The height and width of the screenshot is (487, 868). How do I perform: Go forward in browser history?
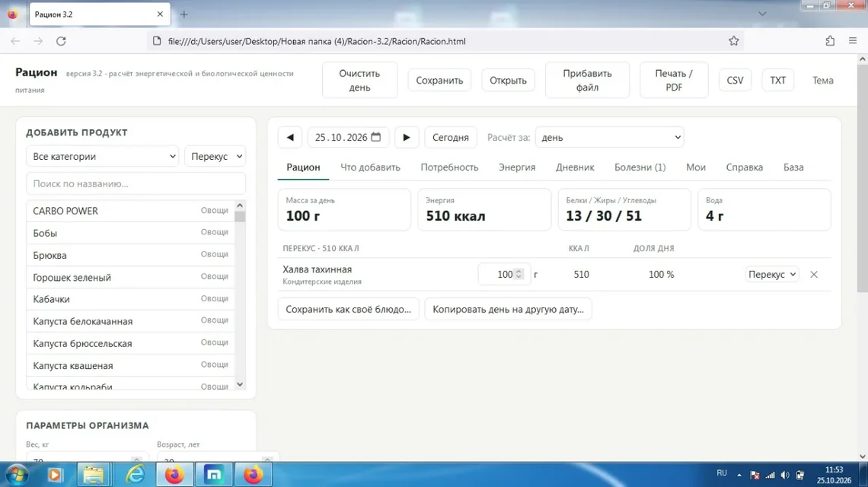tap(37, 41)
